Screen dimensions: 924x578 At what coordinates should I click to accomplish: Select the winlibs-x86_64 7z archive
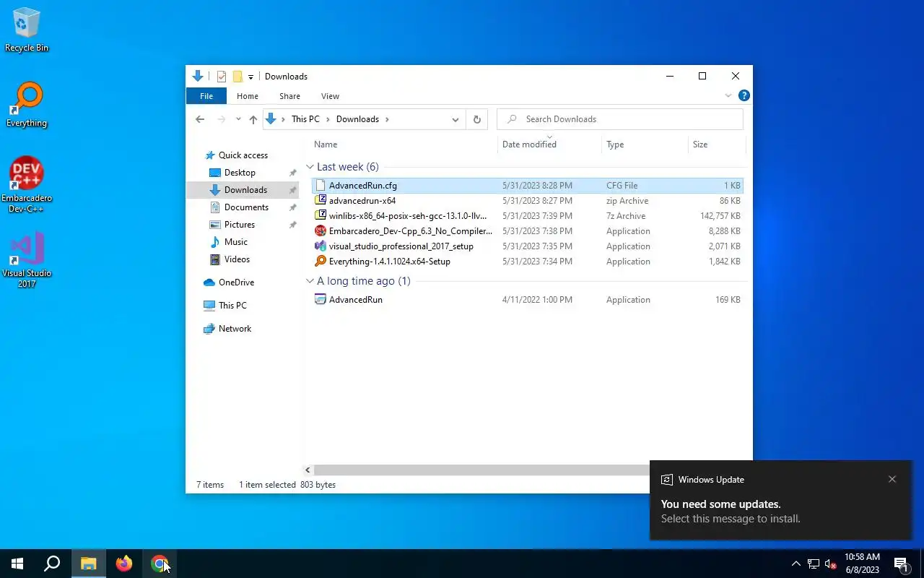(x=528, y=216)
